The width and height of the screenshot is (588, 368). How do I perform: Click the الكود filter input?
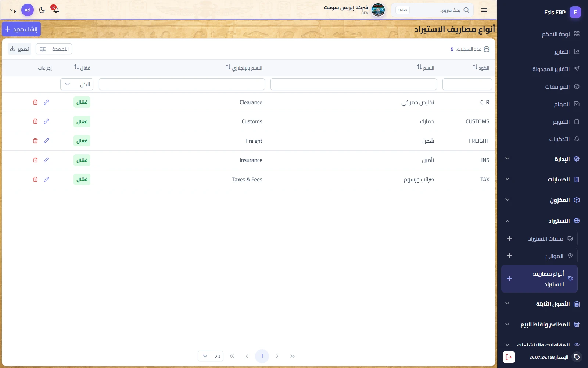[467, 84]
